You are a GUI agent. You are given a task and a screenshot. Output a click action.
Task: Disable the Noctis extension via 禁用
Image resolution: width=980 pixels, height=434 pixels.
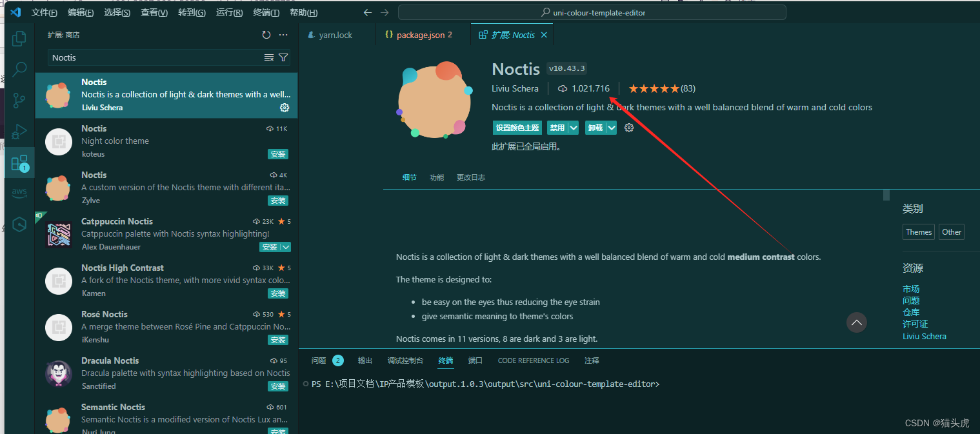coord(557,127)
